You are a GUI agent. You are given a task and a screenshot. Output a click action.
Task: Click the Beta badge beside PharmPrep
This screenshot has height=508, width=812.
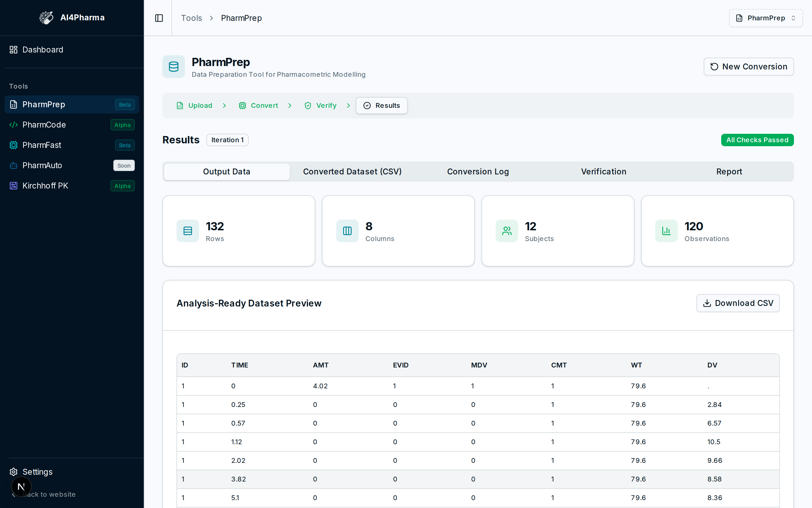125,104
